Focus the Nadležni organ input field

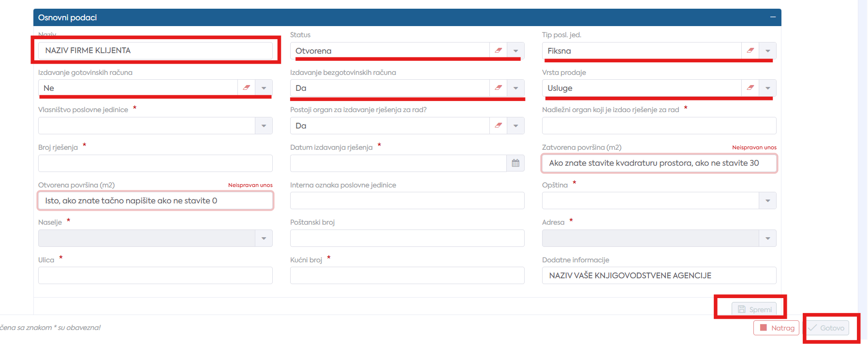(x=659, y=126)
